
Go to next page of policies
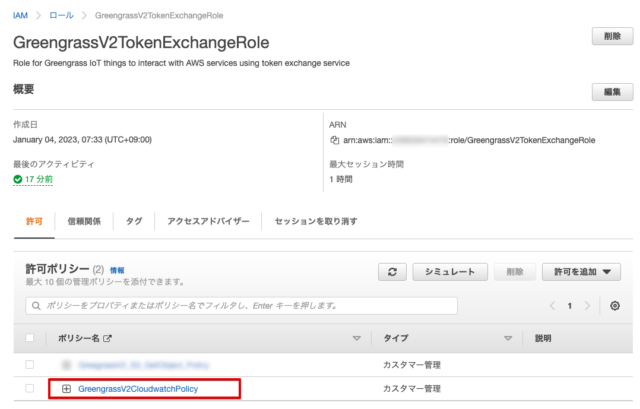(x=587, y=306)
